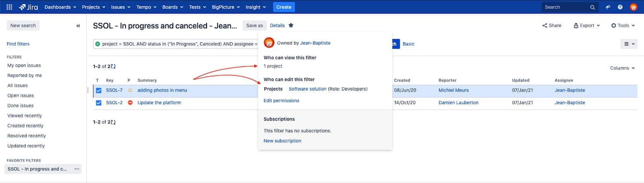Click the Save as button

click(254, 25)
